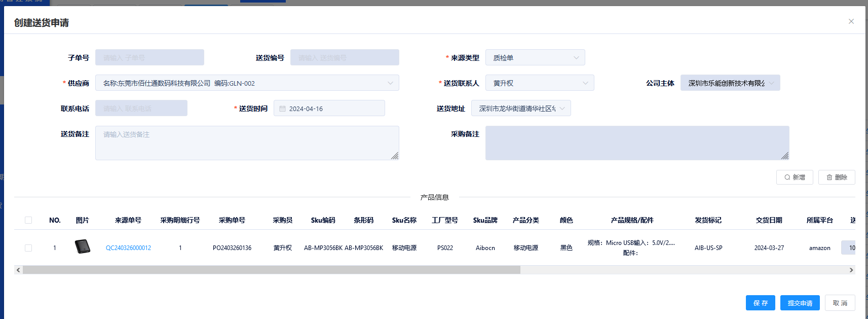Click the 产品规格/配件 column header

(632, 220)
